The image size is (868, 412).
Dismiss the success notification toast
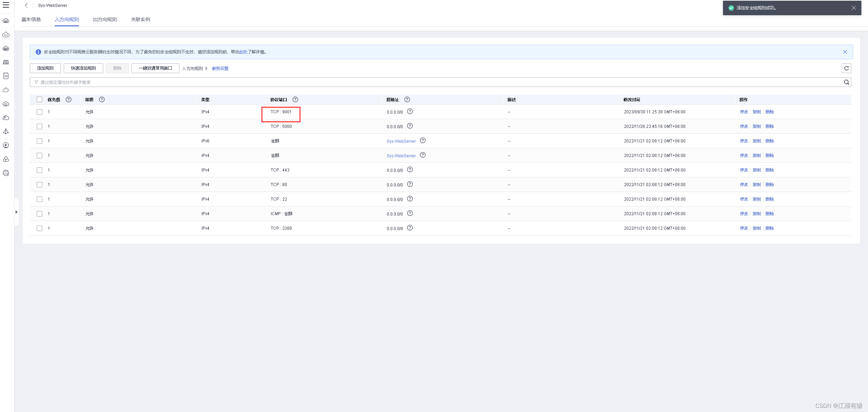pyautogui.click(x=853, y=8)
